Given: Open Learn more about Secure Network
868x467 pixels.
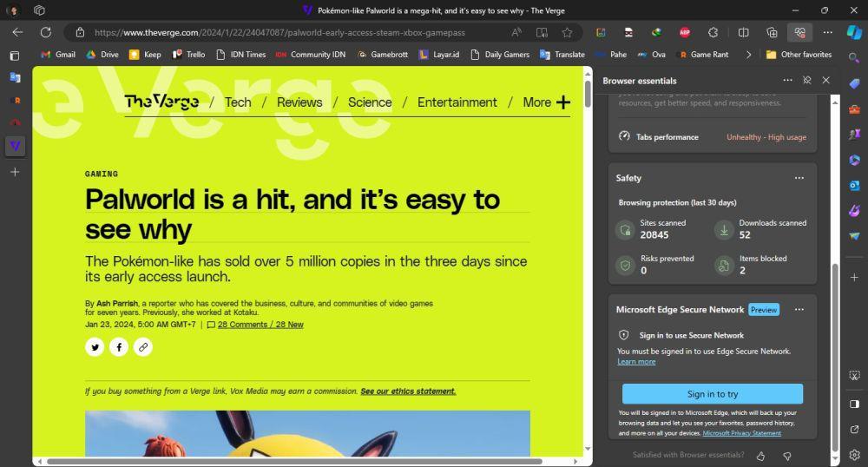Looking at the screenshot, I should pos(636,362).
